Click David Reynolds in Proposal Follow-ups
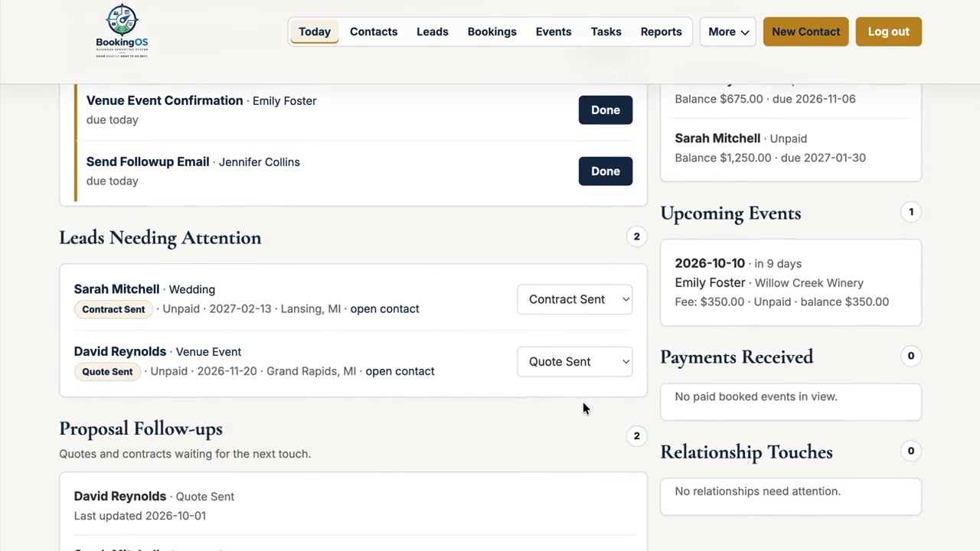Viewport: 980px width, 551px height. click(x=120, y=496)
